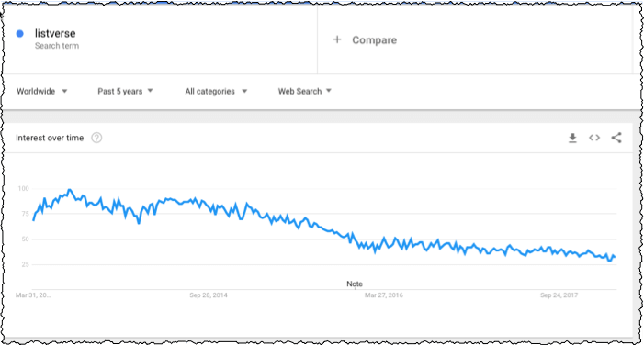Click the plus icon next to Compare
This screenshot has height=345, width=644.
(x=337, y=39)
